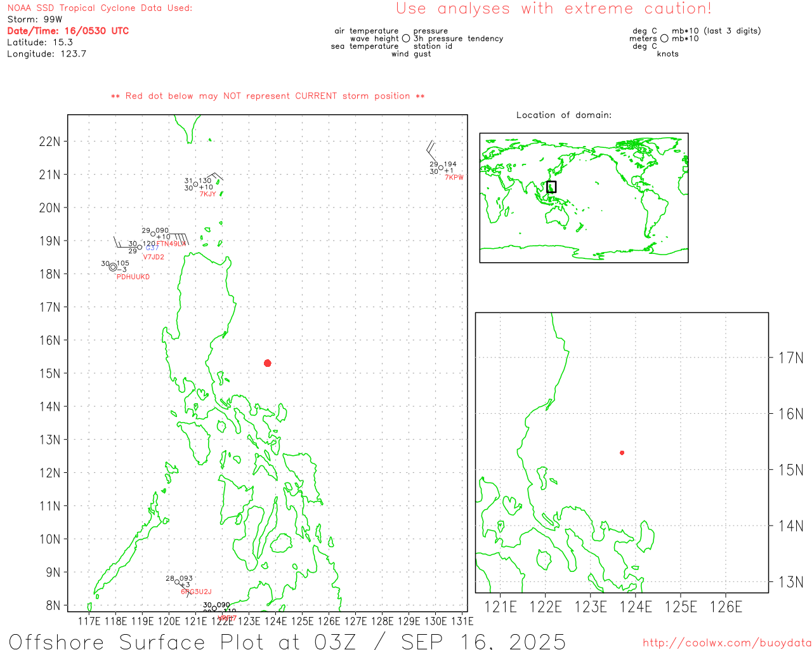Click 'knots' units label
The width and height of the screenshot is (812, 650).
pos(668,54)
